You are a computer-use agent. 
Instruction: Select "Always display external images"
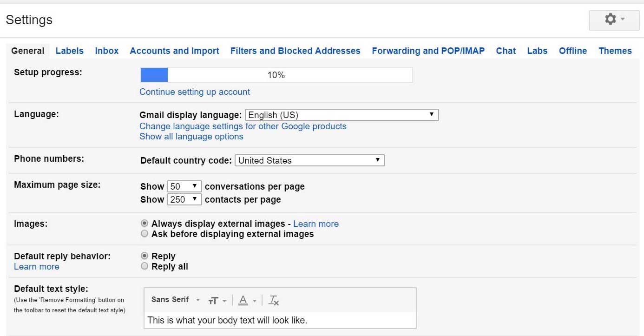(145, 223)
